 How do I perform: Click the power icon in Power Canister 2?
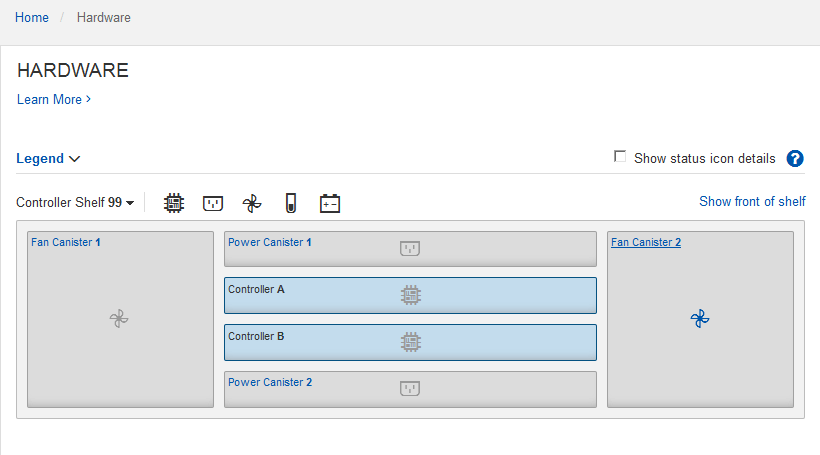point(410,388)
